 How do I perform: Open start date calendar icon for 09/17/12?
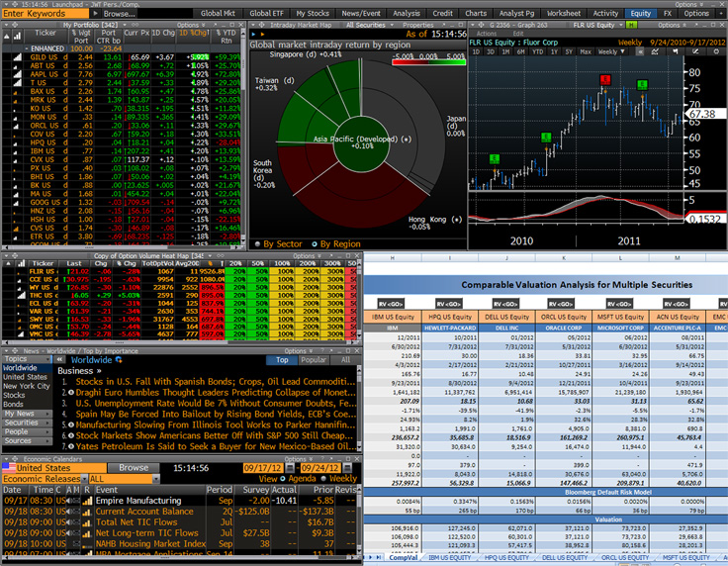[x=290, y=468]
